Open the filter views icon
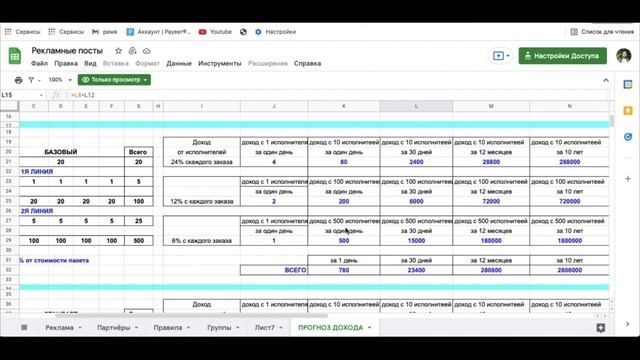 31,80
